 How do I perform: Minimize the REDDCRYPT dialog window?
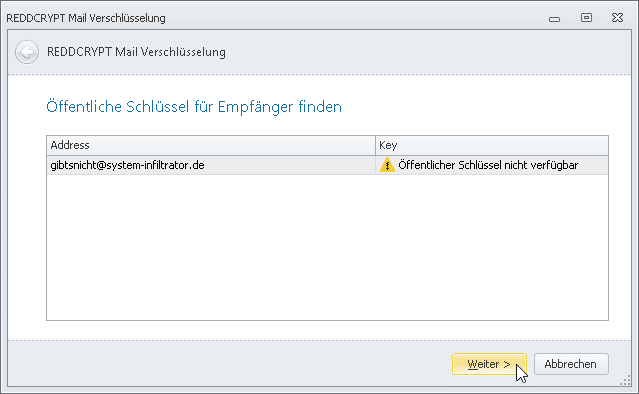[x=554, y=19]
